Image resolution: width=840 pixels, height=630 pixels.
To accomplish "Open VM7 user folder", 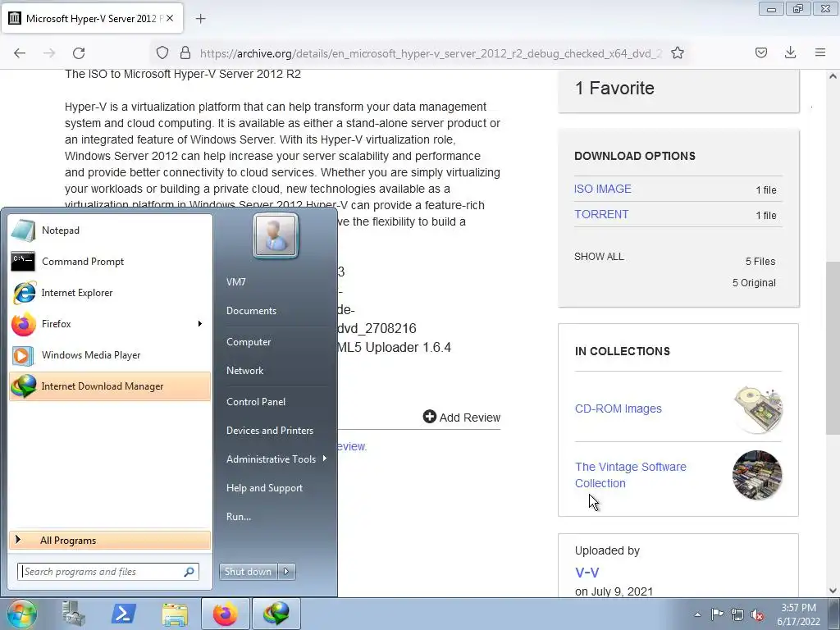I will (235, 282).
